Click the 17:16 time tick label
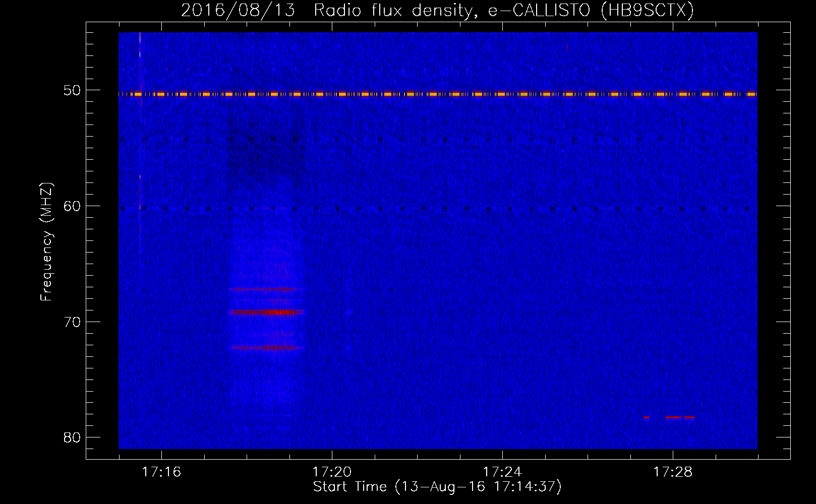The image size is (816, 504). coord(161,472)
